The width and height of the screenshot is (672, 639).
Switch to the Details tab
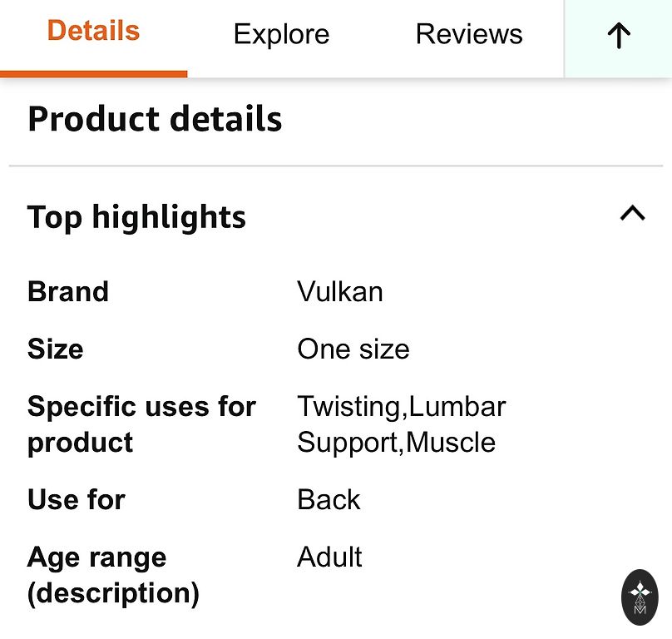[93, 32]
